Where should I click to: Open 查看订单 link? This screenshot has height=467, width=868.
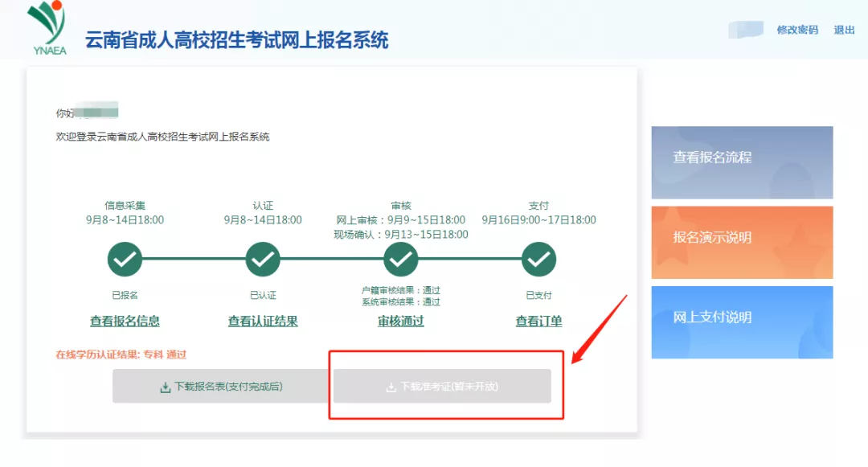[x=538, y=321]
